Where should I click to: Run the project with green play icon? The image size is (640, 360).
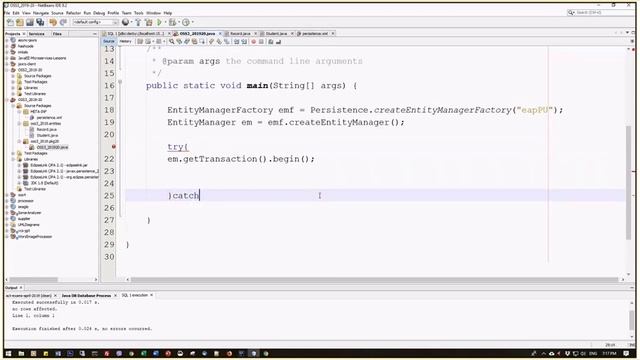(x=159, y=22)
